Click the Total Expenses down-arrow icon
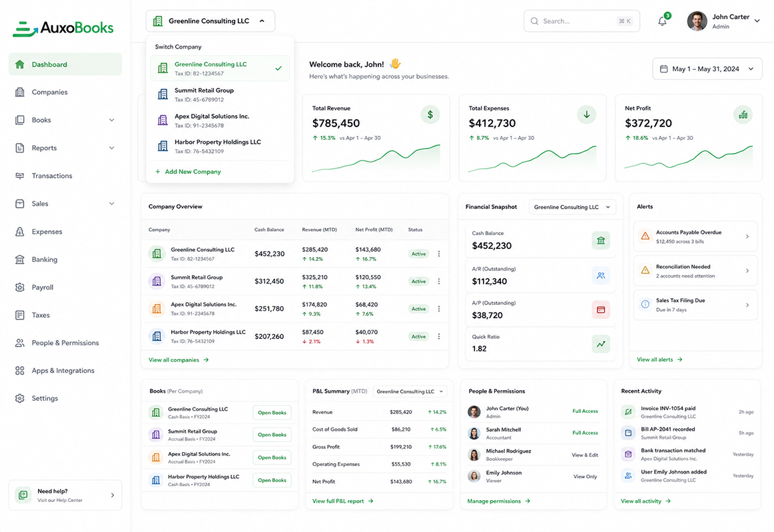 point(586,115)
